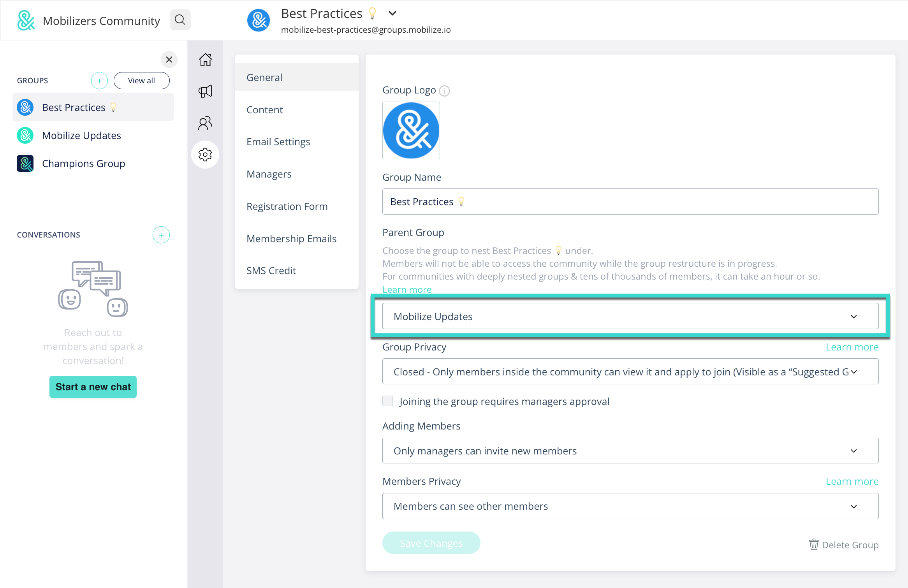908x588 pixels.
Task: Open the Members Privacy dropdown
Action: [630, 506]
